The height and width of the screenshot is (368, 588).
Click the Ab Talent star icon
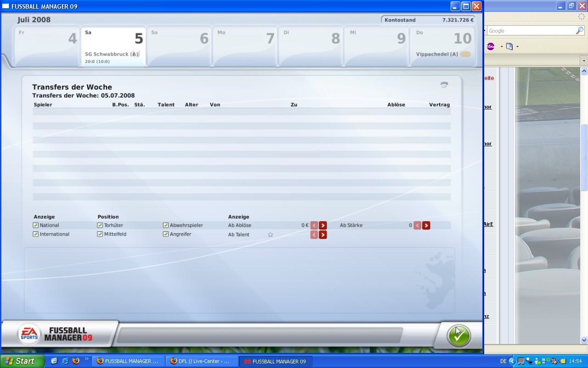pyautogui.click(x=271, y=235)
